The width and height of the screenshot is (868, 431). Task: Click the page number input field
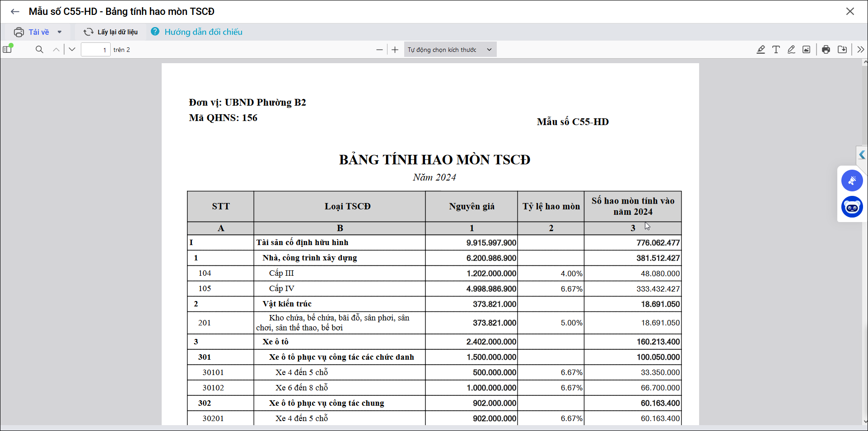(96, 50)
